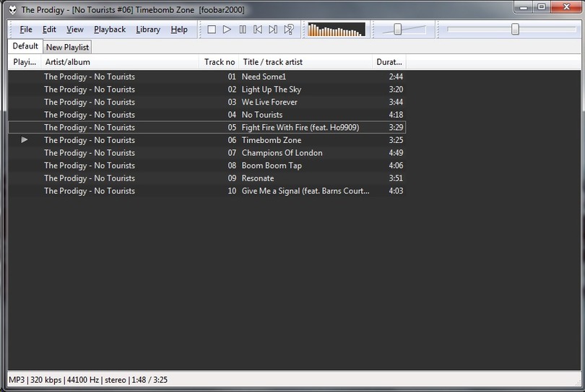Select the Timebomb Zone track
This screenshot has width=585, height=392.
pos(207,140)
